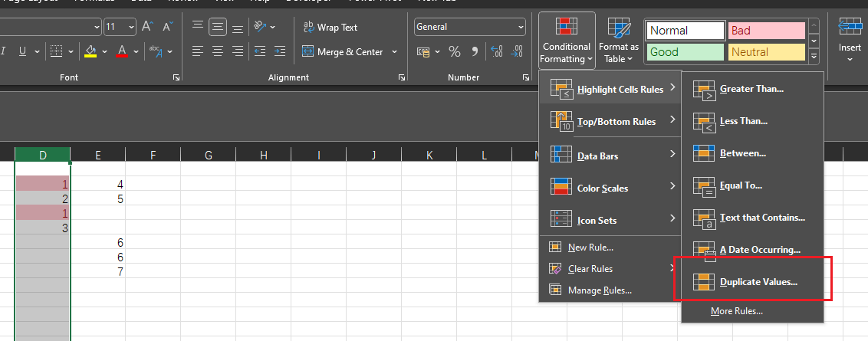
Task: Select the Top Align icon
Action: 198,27
